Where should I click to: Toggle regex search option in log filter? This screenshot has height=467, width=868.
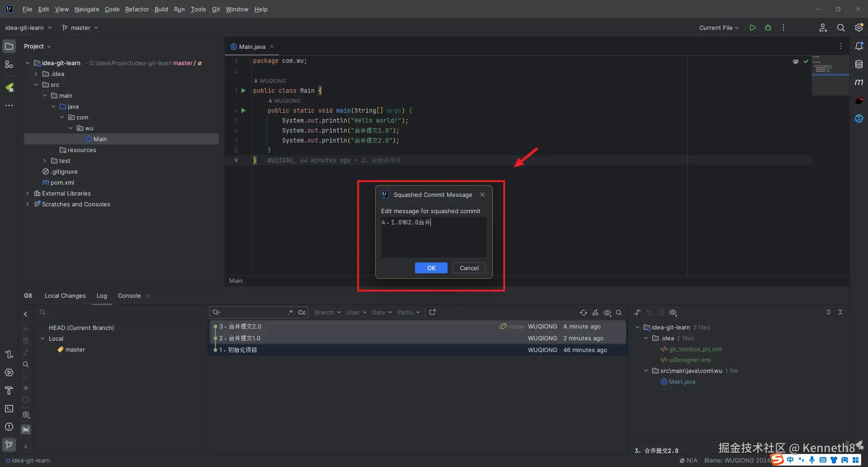[x=290, y=312]
